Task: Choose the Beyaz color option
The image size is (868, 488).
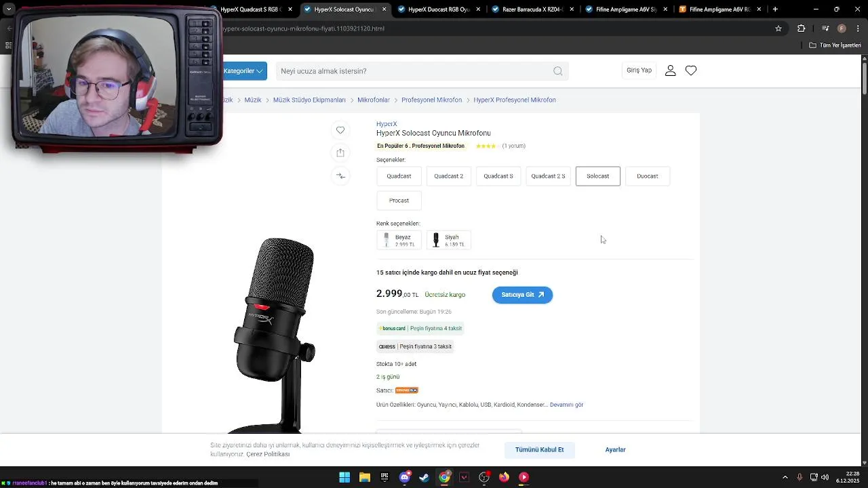Action: pos(399,240)
